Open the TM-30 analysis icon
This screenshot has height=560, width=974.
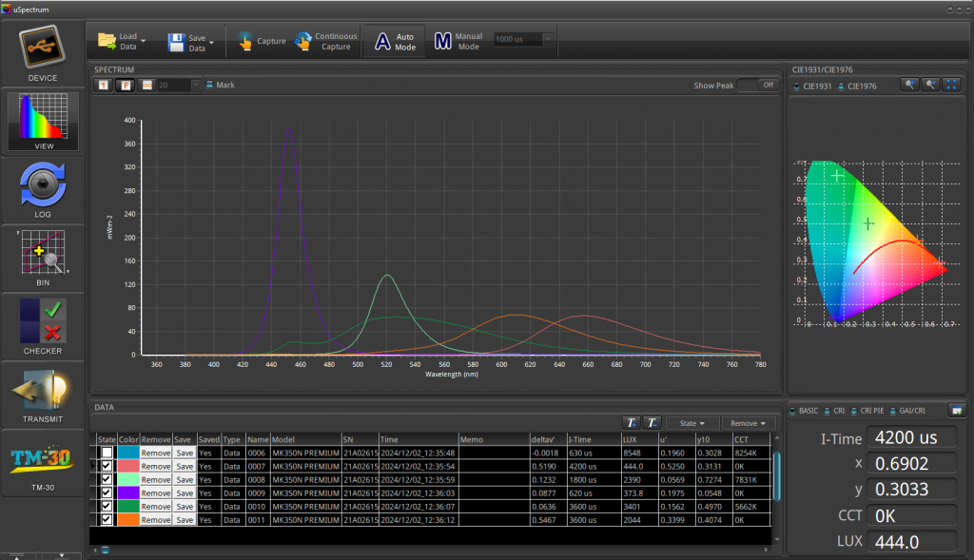click(43, 460)
